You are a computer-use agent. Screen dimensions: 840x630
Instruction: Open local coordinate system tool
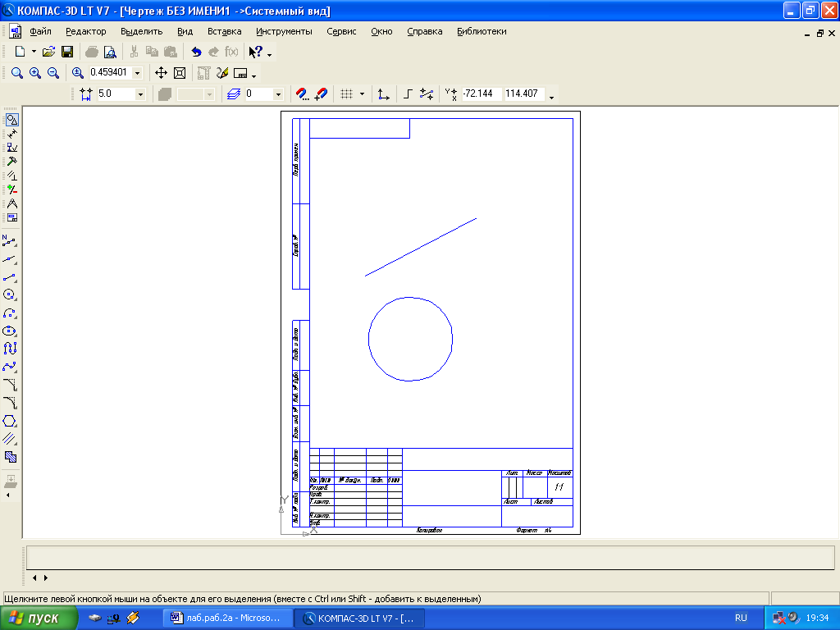pos(383,94)
